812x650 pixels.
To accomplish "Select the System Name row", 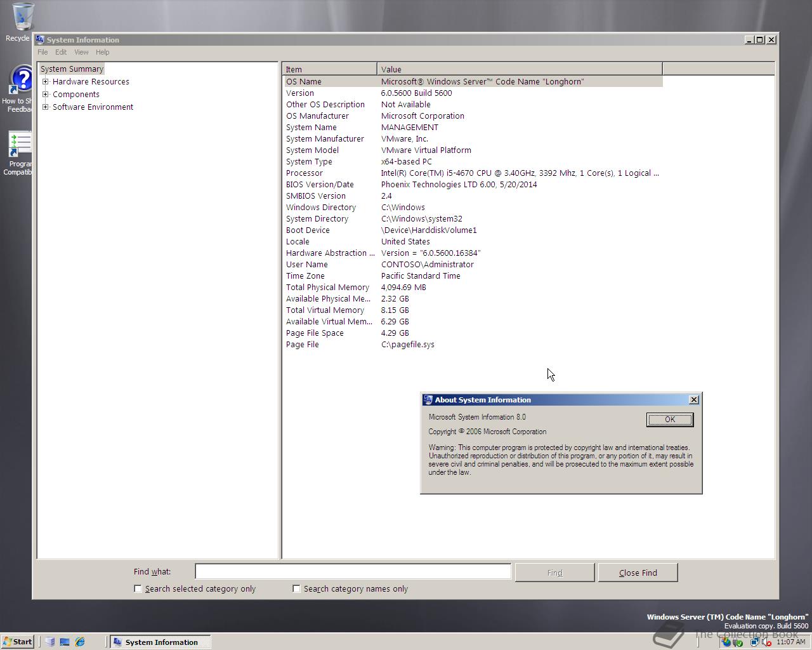I will [x=473, y=127].
